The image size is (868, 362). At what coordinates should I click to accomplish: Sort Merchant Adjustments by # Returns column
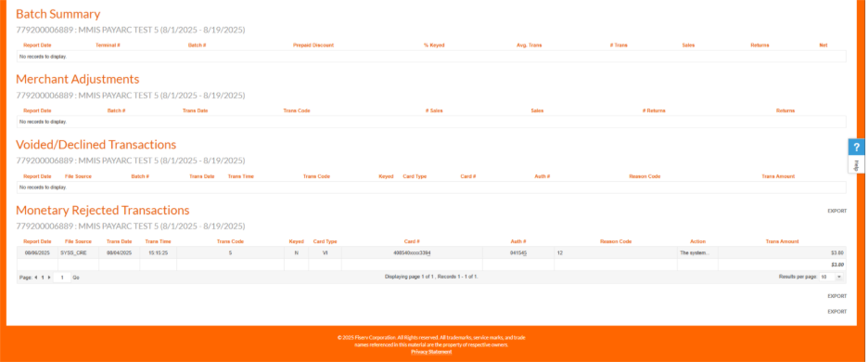pos(654,110)
